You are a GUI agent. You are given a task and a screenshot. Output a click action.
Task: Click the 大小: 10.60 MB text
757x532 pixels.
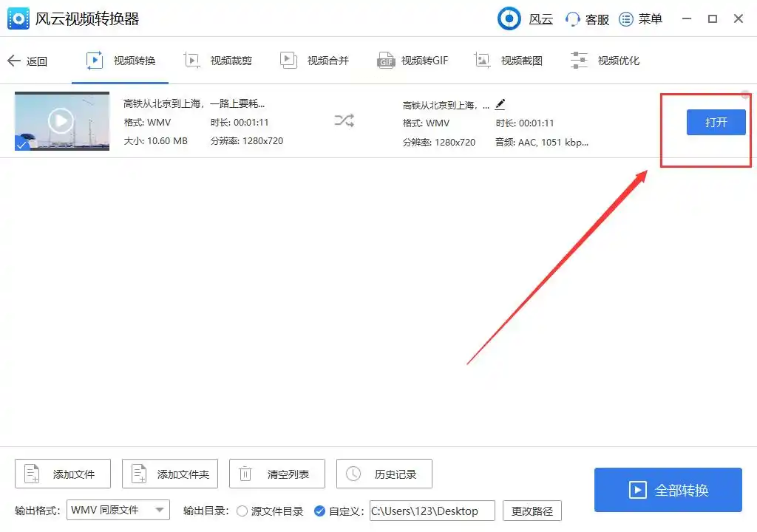(155, 141)
